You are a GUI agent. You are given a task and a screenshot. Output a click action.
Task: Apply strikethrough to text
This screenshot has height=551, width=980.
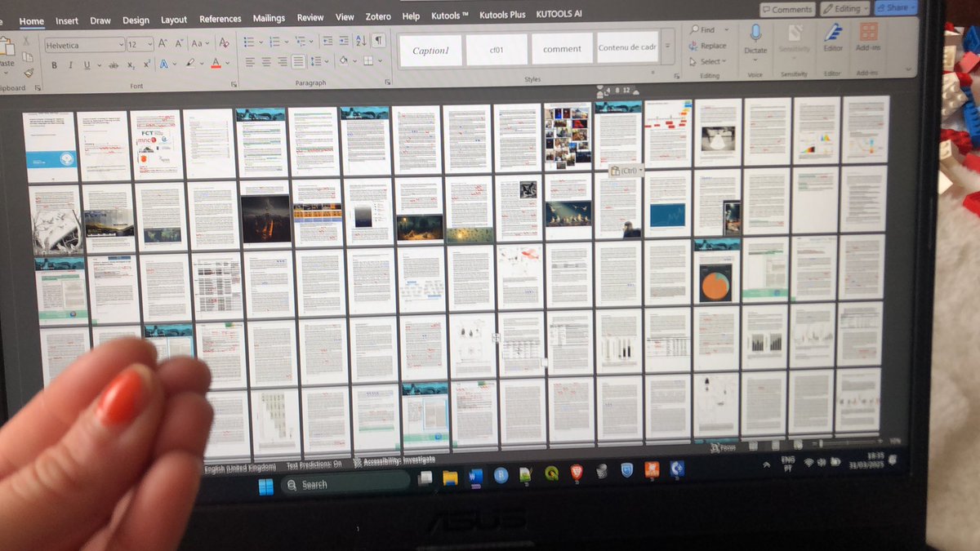[x=114, y=65]
